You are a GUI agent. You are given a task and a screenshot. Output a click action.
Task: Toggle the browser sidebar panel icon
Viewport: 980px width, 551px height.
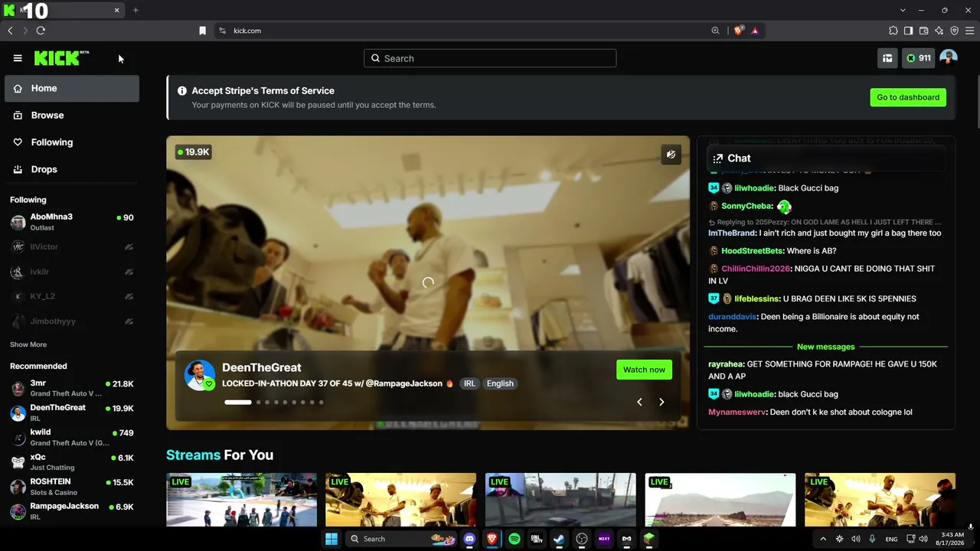908,31
